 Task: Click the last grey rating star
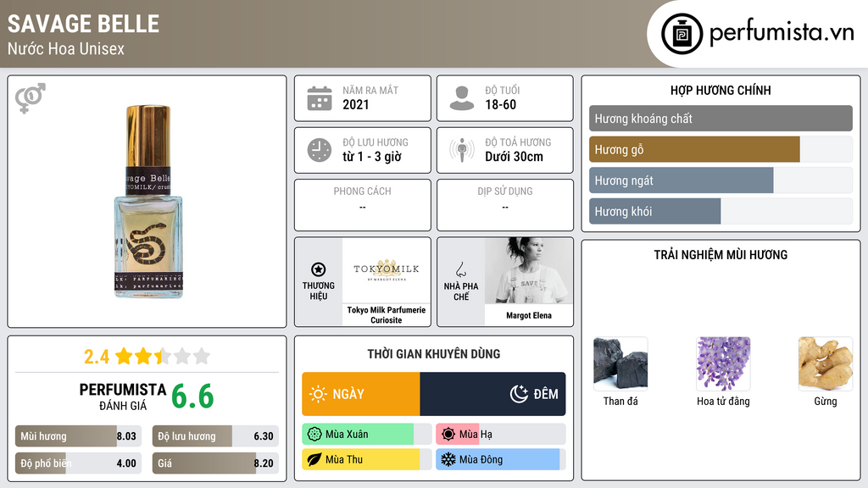click(x=202, y=356)
